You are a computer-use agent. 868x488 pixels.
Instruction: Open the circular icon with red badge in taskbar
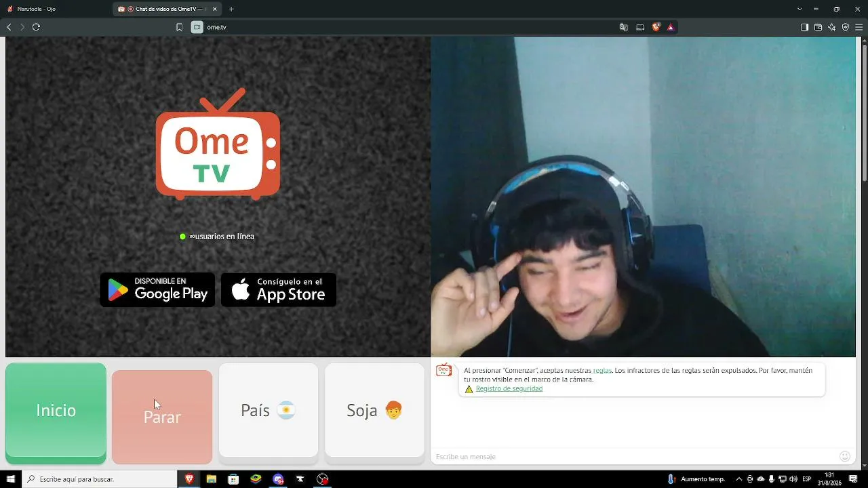point(323,479)
